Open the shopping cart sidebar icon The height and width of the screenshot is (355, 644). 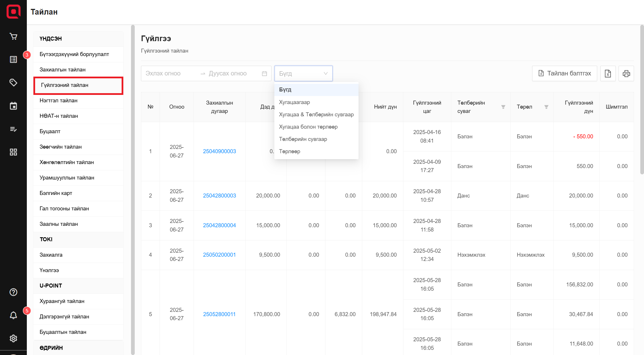(13, 36)
